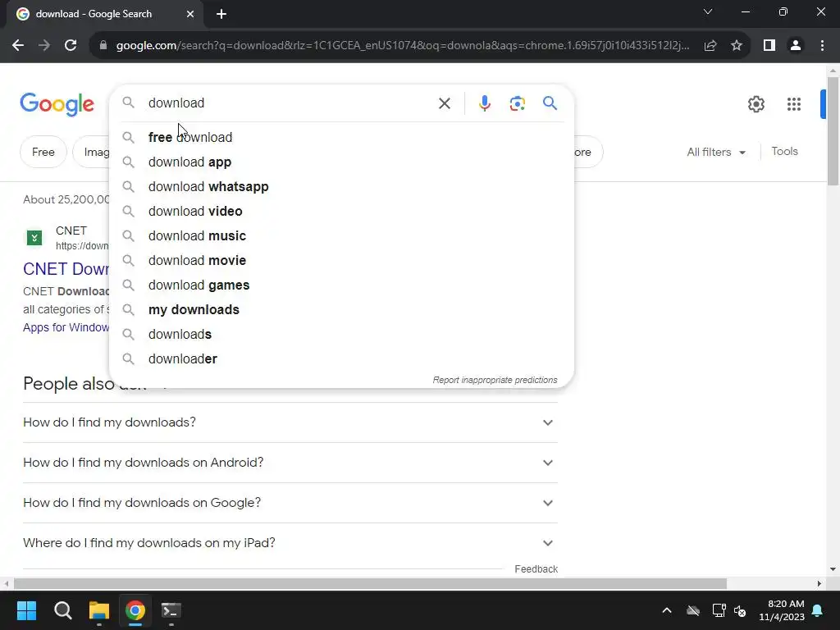Go back with the browser back arrow

click(x=18, y=46)
